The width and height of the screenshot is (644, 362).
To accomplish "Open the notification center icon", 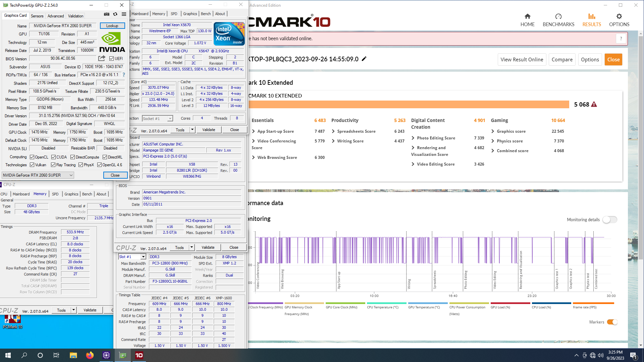I will pyautogui.click(x=633, y=355).
